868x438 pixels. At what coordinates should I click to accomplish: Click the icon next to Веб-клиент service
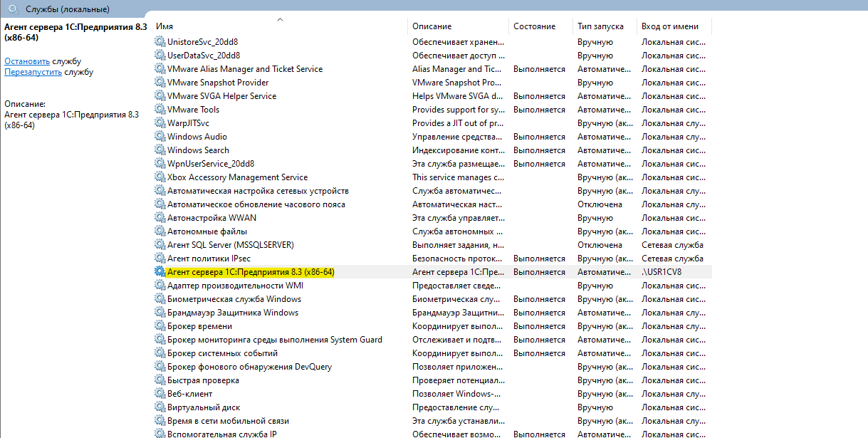[160, 394]
